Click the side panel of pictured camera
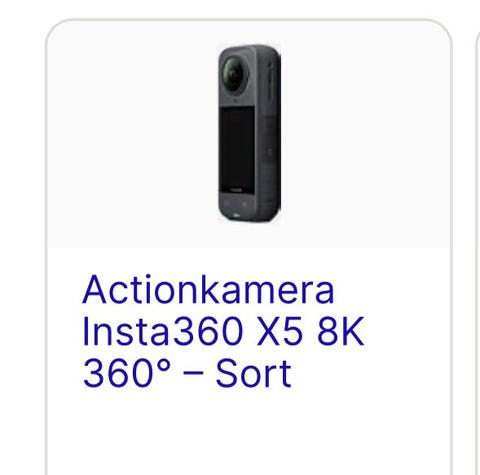The image size is (480, 475). [269, 133]
